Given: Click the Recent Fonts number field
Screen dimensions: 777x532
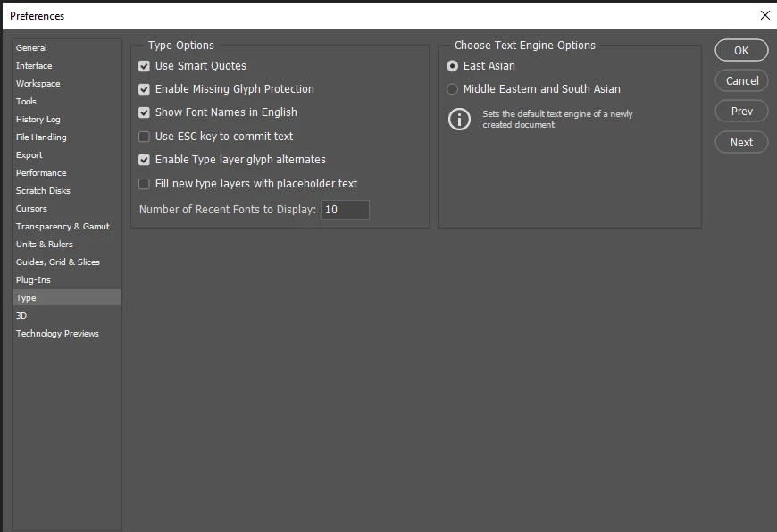Looking at the screenshot, I should pyautogui.click(x=345, y=210).
